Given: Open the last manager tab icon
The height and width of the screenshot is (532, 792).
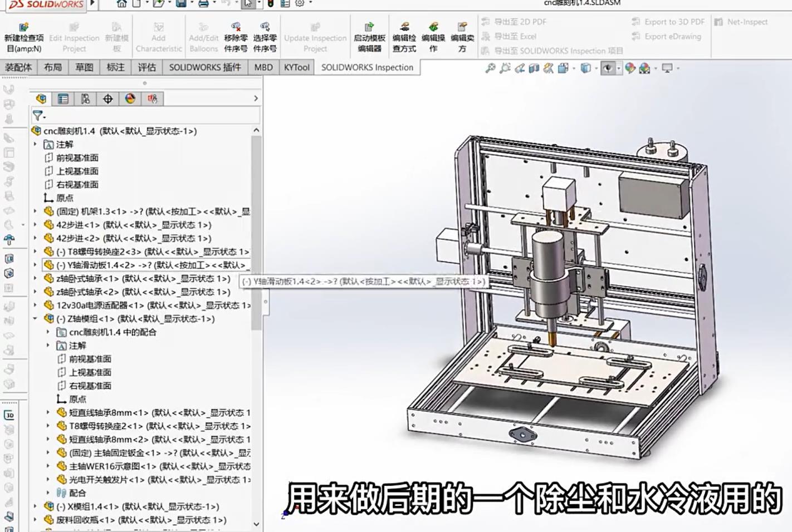Looking at the screenshot, I should (152, 98).
